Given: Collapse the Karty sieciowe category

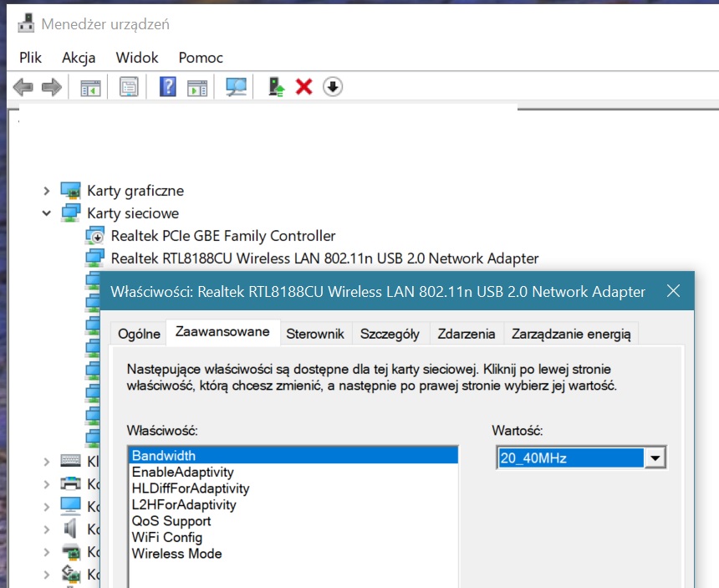Looking at the screenshot, I should point(46,212).
